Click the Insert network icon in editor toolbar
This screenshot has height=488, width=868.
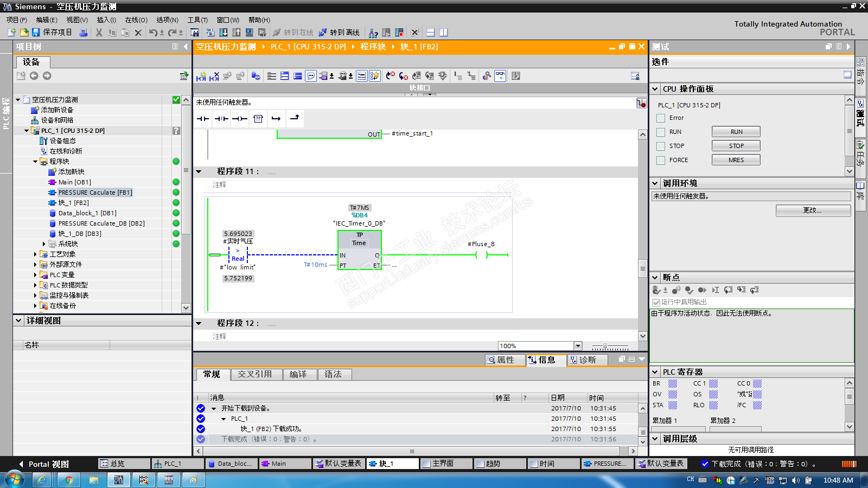[x=201, y=76]
